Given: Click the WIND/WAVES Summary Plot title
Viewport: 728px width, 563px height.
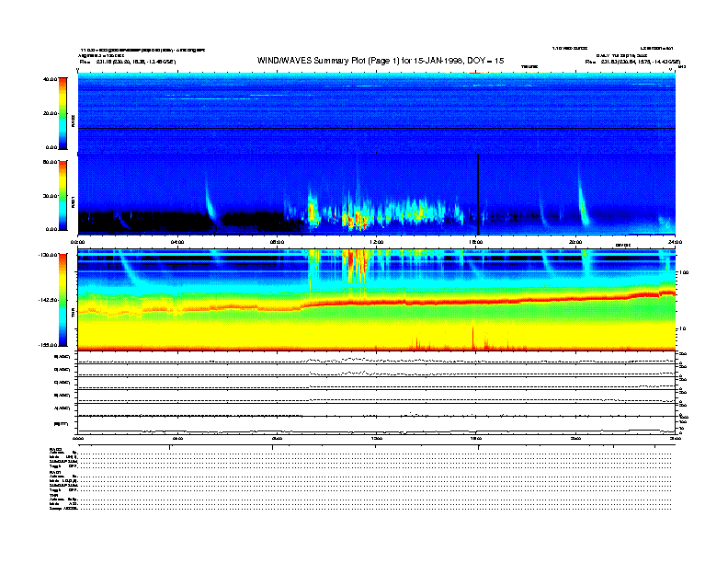Looking at the screenshot, I should coord(381,61).
